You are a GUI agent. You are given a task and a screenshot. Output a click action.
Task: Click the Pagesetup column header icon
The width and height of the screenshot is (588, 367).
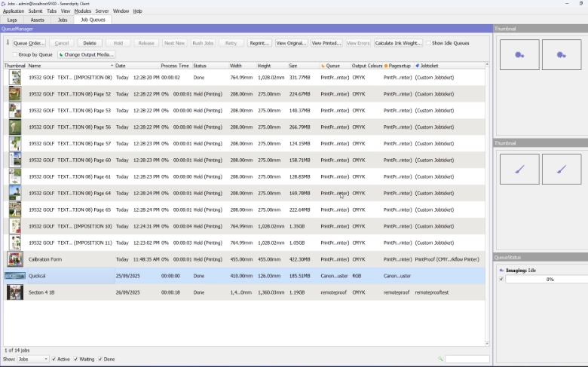coord(386,66)
